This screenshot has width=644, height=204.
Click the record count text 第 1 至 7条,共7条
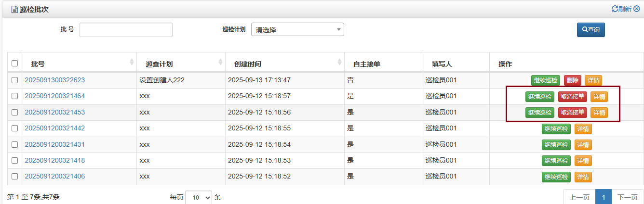click(x=33, y=197)
